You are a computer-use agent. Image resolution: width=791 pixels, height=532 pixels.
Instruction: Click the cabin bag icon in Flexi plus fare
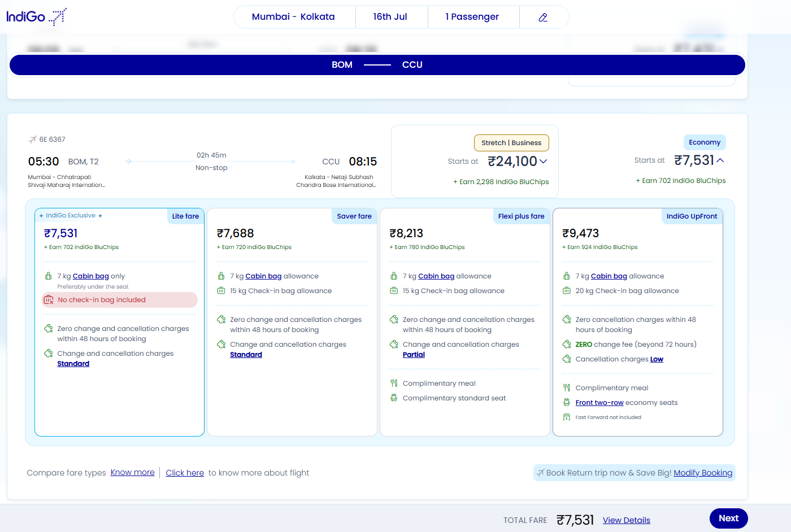pos(394,276)
